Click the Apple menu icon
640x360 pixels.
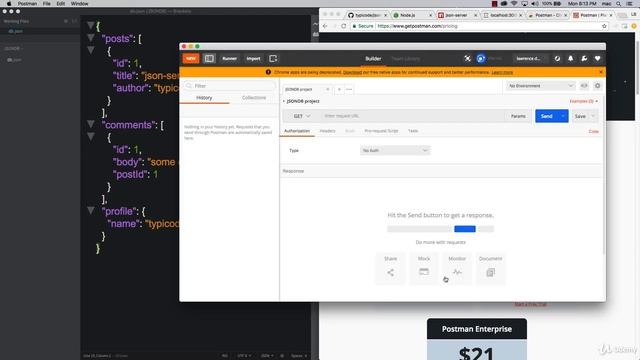click(9, 3)
